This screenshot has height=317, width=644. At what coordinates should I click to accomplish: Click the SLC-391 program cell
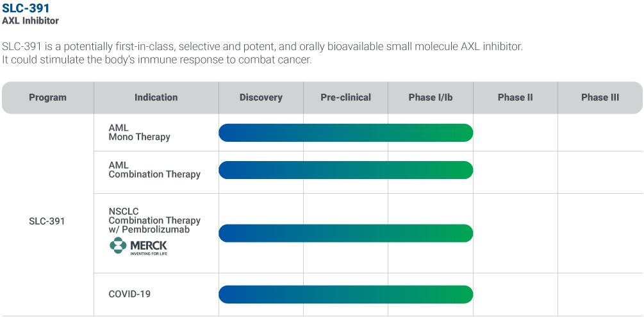(x=47, y=221)
